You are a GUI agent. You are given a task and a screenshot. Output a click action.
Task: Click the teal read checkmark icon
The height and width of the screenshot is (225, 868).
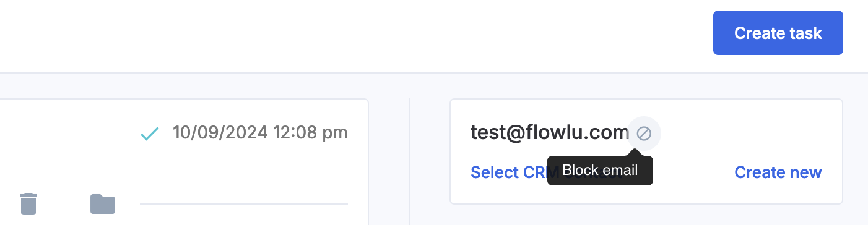click(x=150, y=133)
